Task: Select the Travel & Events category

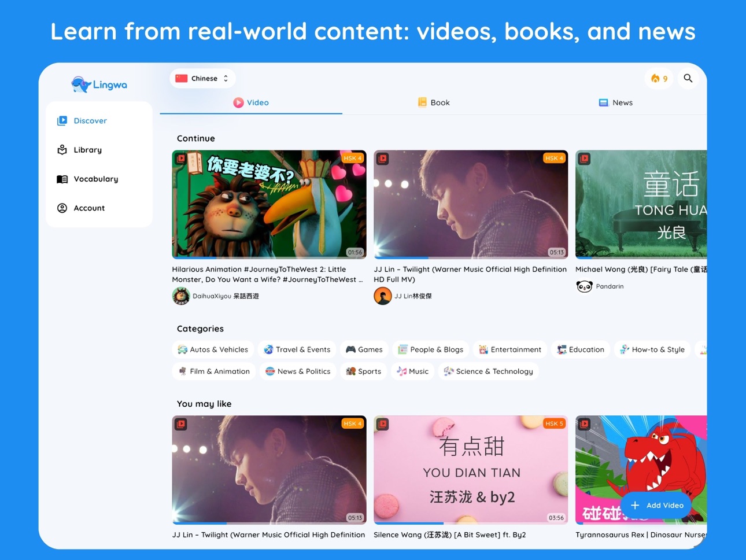Action: coord(297,349)
